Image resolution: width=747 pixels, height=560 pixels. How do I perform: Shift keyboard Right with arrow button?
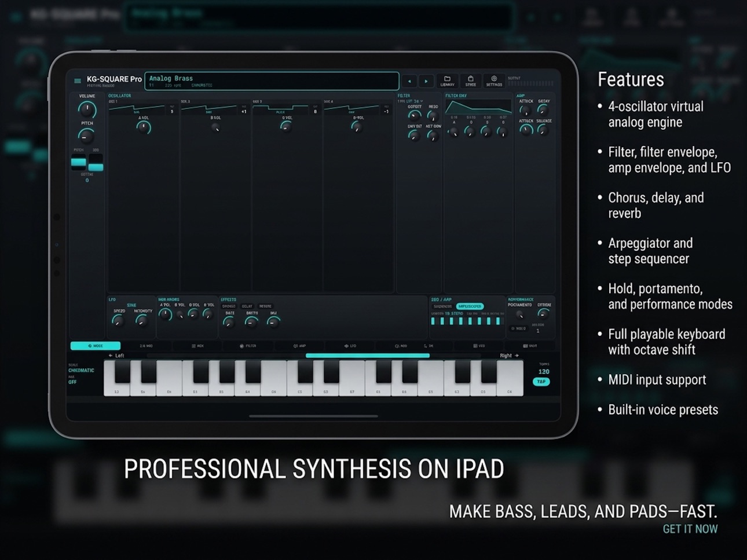point(509,356)
